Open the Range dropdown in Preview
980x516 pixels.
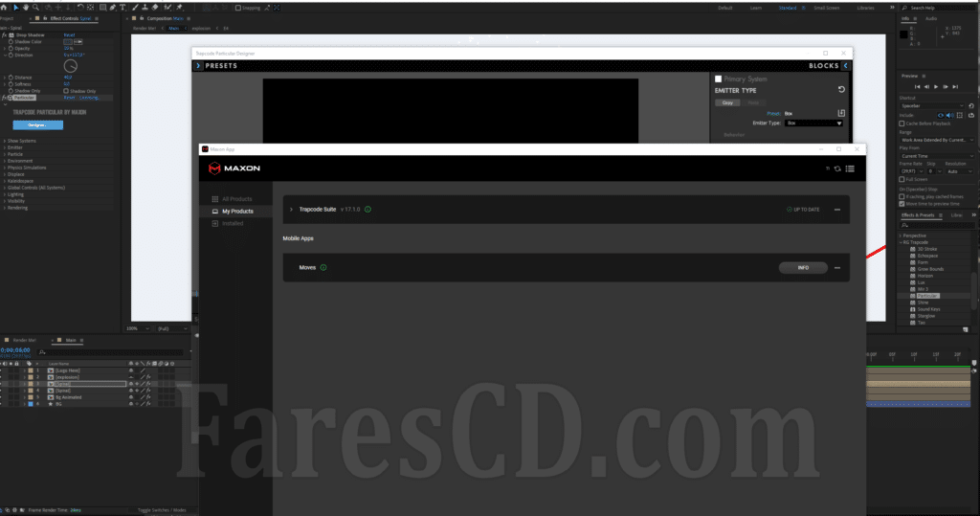click(x=936, y=140)
